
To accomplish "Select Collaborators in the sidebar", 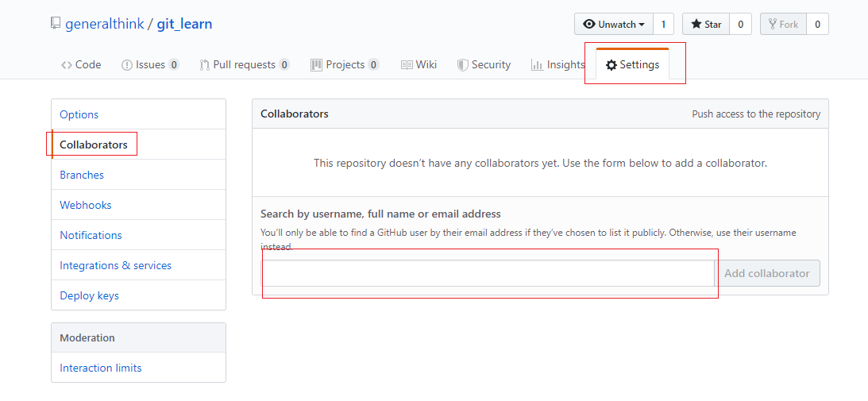I will (x=94, y=145).
